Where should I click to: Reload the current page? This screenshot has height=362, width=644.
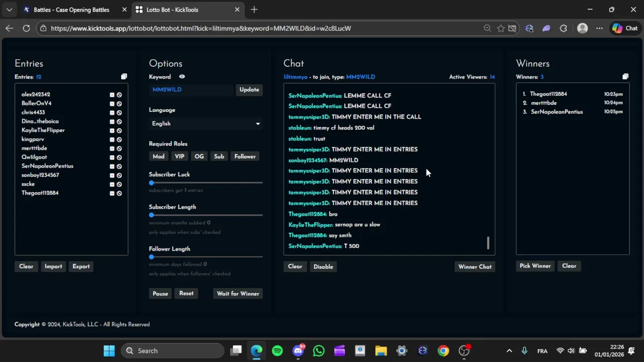(x=26, y=29)
